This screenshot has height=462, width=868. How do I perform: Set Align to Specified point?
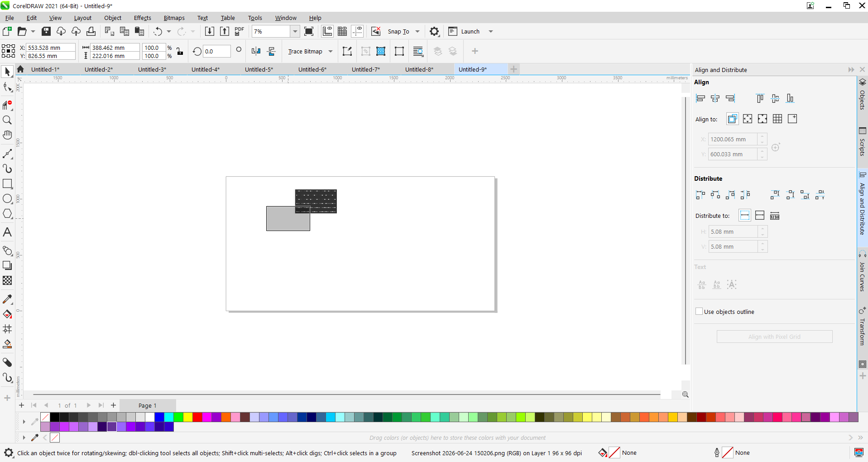792,119
